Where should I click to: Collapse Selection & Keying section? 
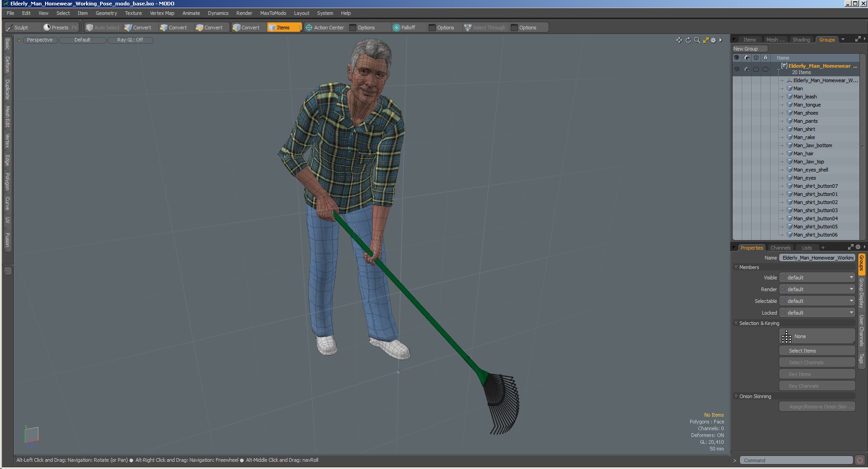coord(736,323)
